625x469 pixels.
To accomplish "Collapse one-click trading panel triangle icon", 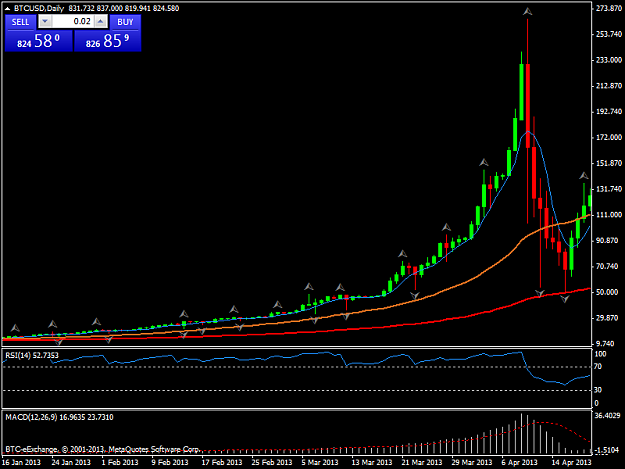I will 7,8.
